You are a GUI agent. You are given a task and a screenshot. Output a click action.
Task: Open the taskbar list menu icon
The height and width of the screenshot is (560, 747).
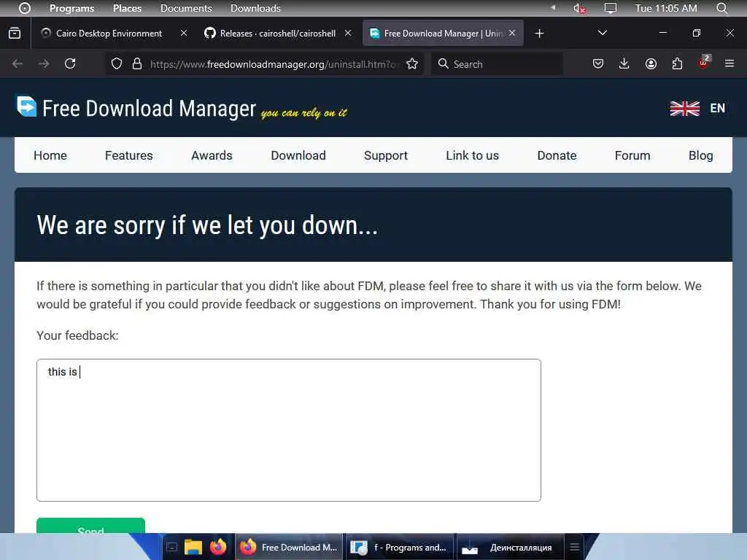pyautogui.click(x=575, y=547)
